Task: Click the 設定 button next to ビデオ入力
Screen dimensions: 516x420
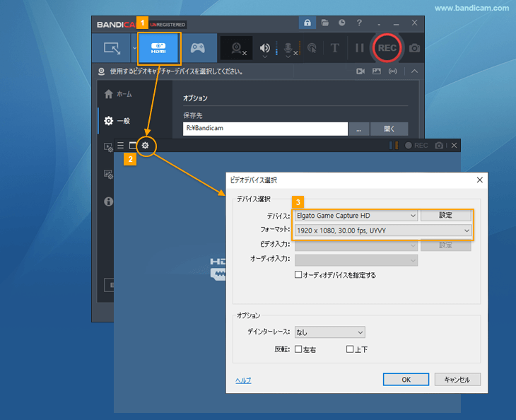Action: (445, 245)
